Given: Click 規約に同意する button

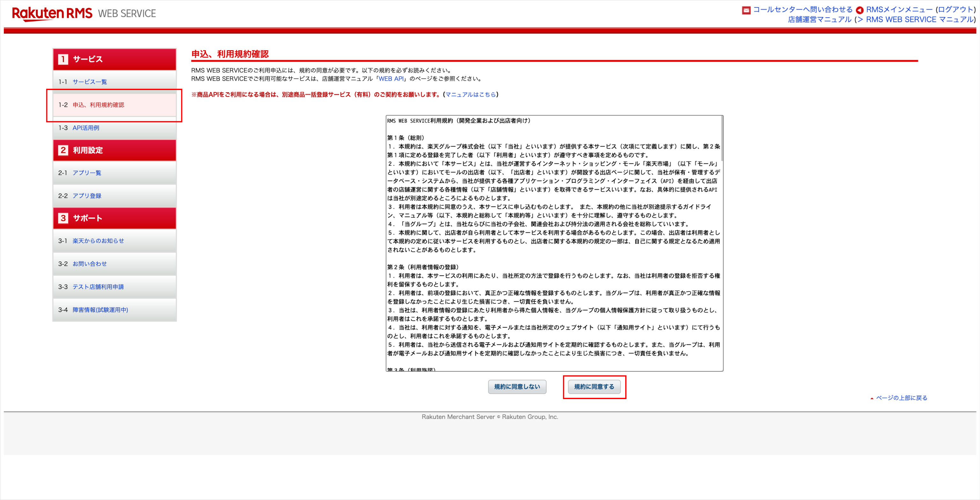Looking at the screenshot, I should [594, 387].
